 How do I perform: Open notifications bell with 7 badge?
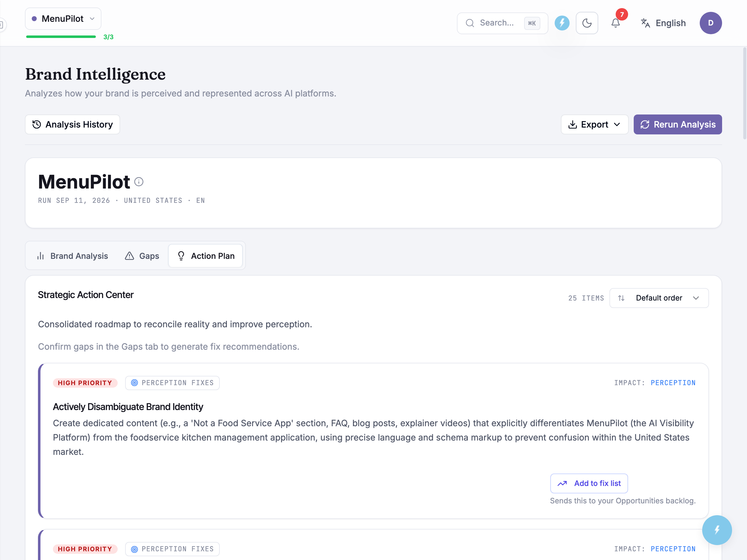[x=616, y=23]
